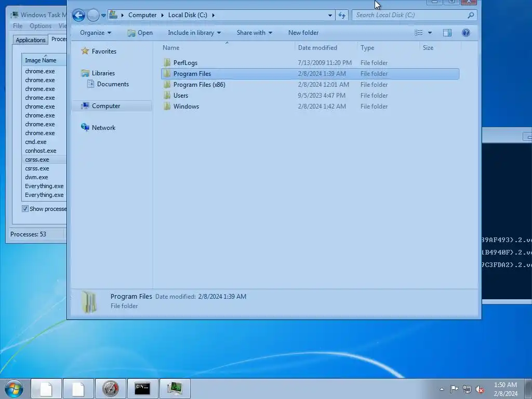
Task: Click Local Disk (C:) in the breadcrumb
Action: pyautogui.click(x=188, y=15)
